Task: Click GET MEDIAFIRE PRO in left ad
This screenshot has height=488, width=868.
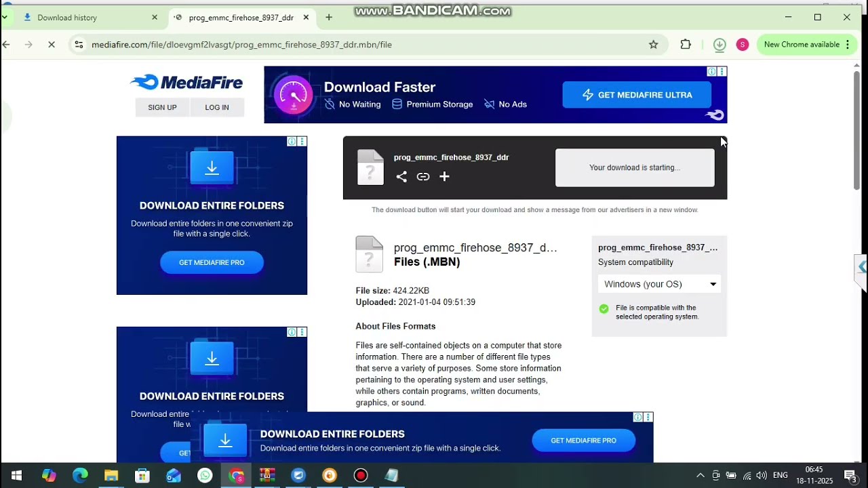Action: pos(212,262)
